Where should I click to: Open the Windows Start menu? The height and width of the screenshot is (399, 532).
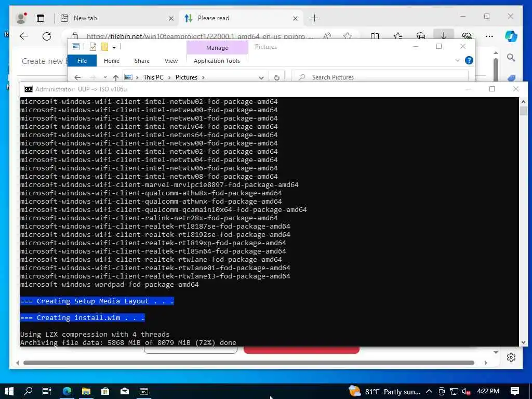pos(9,391)
